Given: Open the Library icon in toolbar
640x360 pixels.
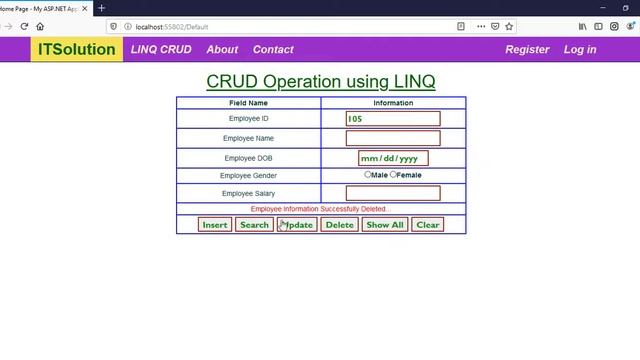Looking at the screenshot, I should (x=582, y=27).
